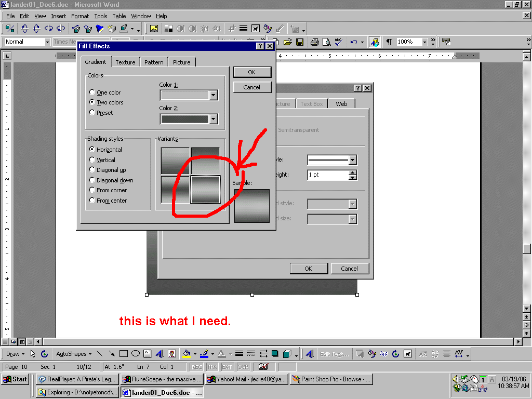Click the Start button
This screenshot has width=532, height=399.
(x=15, y=379)
